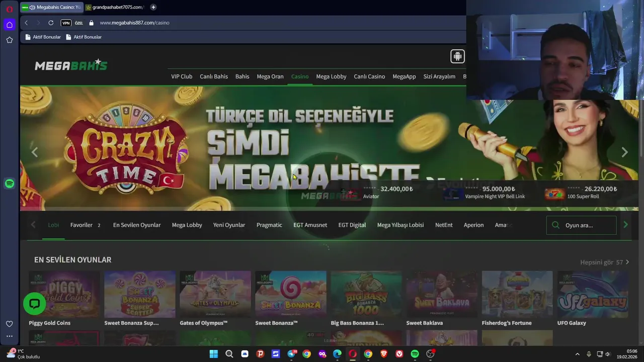The width and height of the screenshot is (644, 362).
Task: Open the Bahis menu item
Action: (242, 76)
